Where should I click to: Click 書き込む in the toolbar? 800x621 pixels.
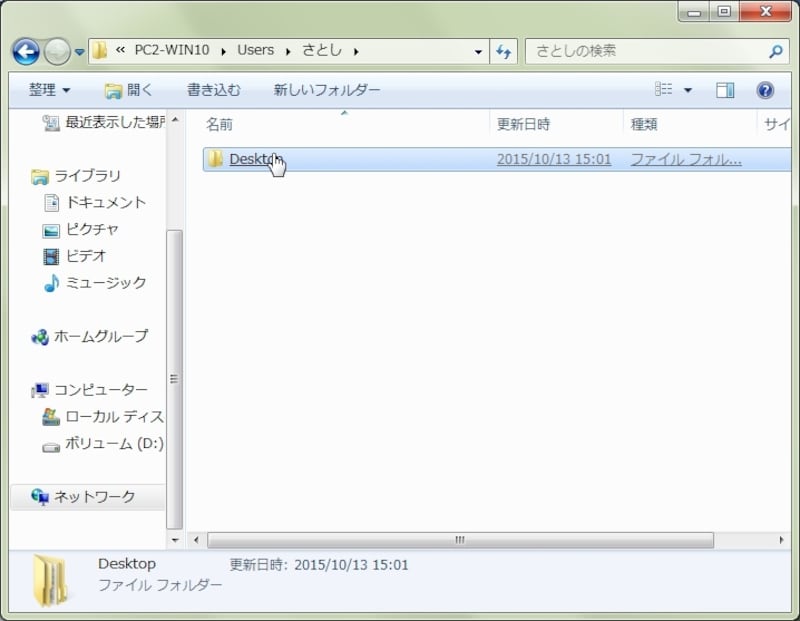[214, 90]
